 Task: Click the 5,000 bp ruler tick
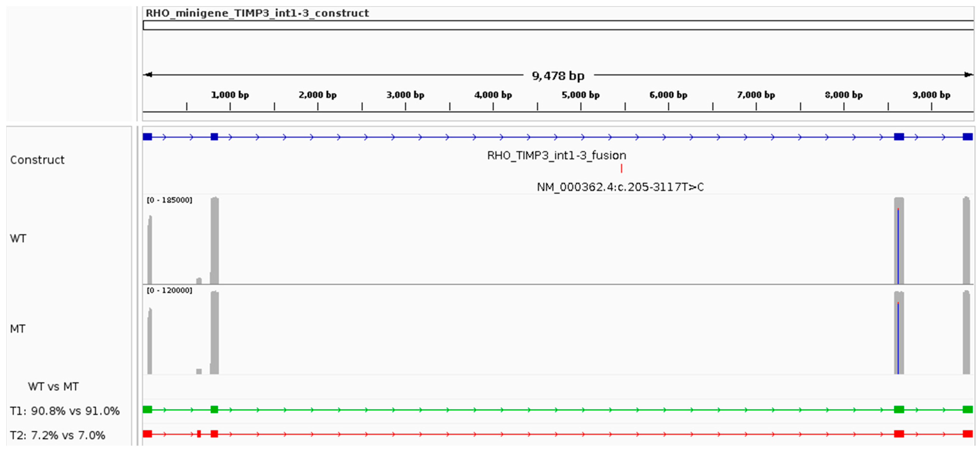580,106
